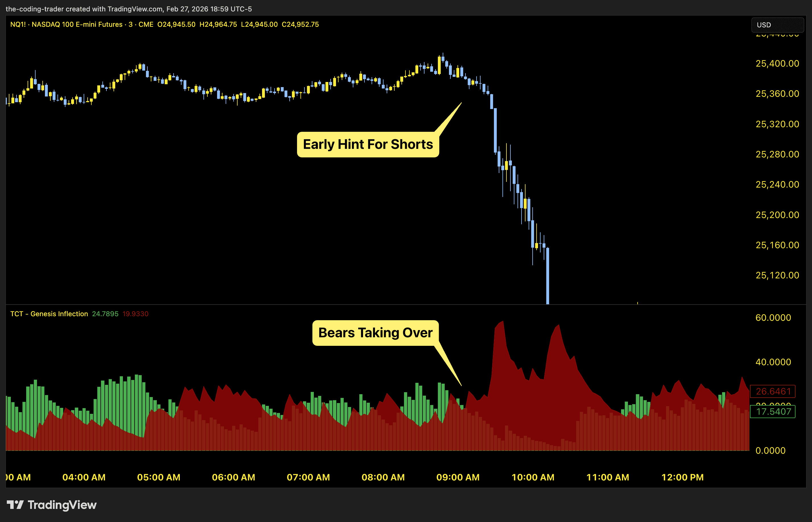Image resolution: width=812 pixels, height=522 pixels.
Task: Click the 12:00 PM time axis label
Action: click(683, 477)
